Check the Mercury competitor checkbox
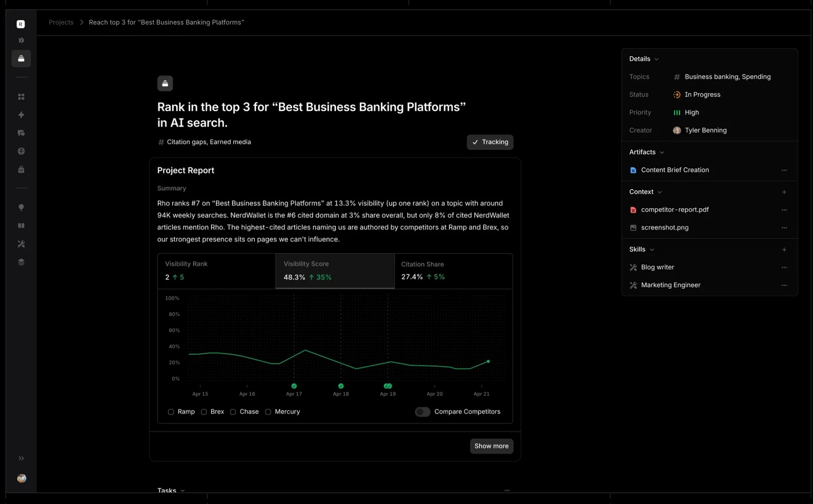 point(268,412)
